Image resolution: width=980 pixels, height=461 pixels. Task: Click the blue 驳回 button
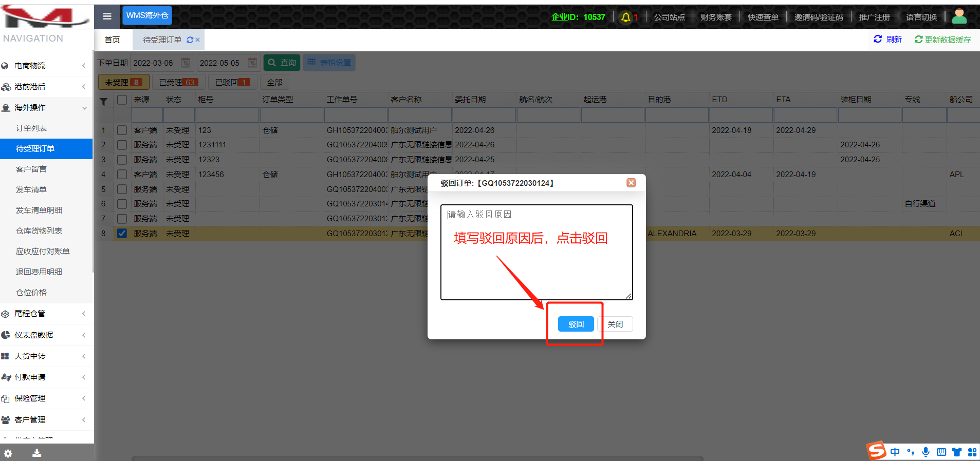(576, 324)
